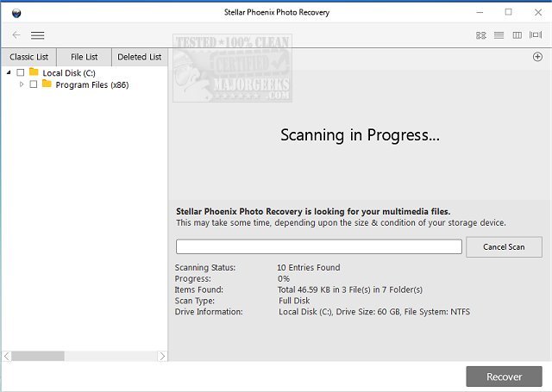Open the Deleted List tab

[x=140, y=57]
